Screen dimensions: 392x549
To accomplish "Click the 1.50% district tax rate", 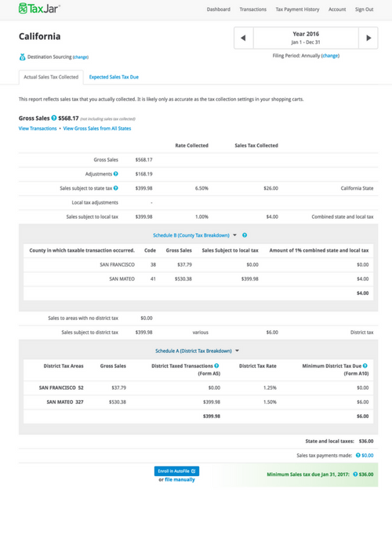I will pyautogui.click(x=270, y=402).
